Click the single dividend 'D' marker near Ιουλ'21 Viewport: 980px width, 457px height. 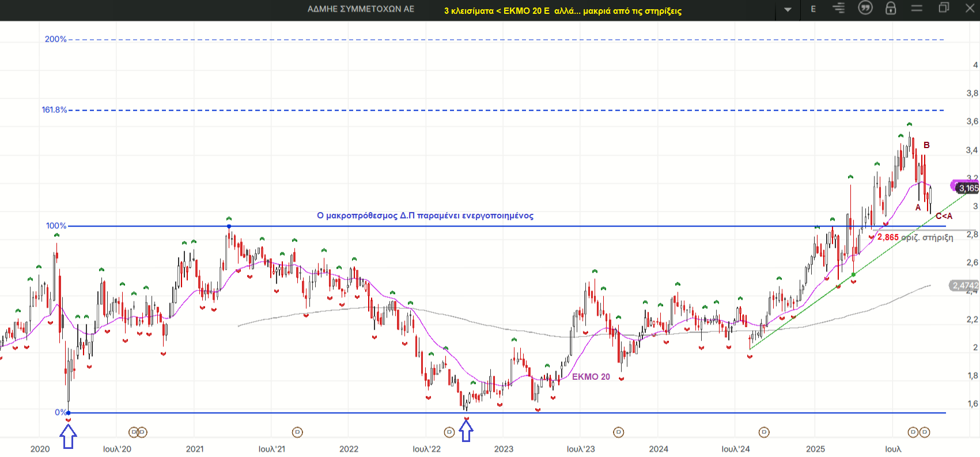(x=297, y=432)
